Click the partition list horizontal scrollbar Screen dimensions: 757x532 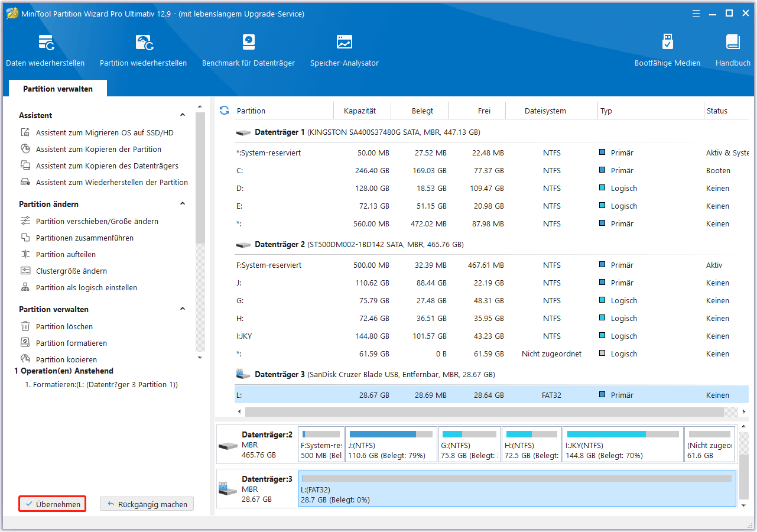pos(485,412)
